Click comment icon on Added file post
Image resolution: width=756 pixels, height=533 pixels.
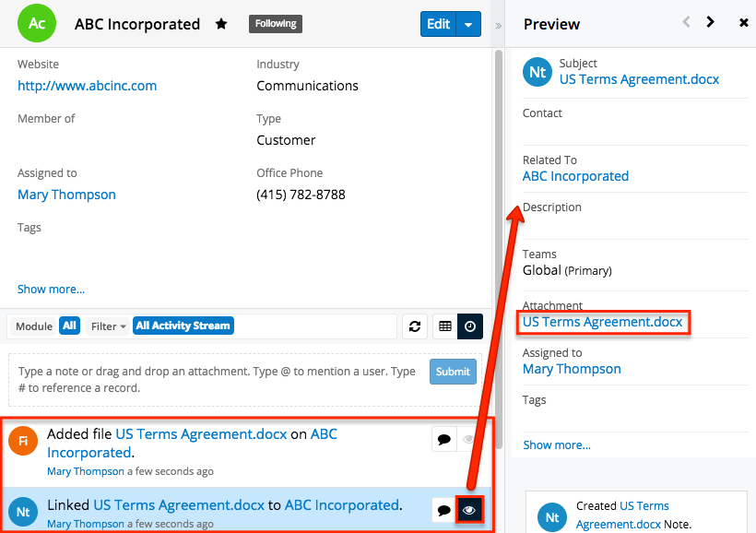point(444,440)
